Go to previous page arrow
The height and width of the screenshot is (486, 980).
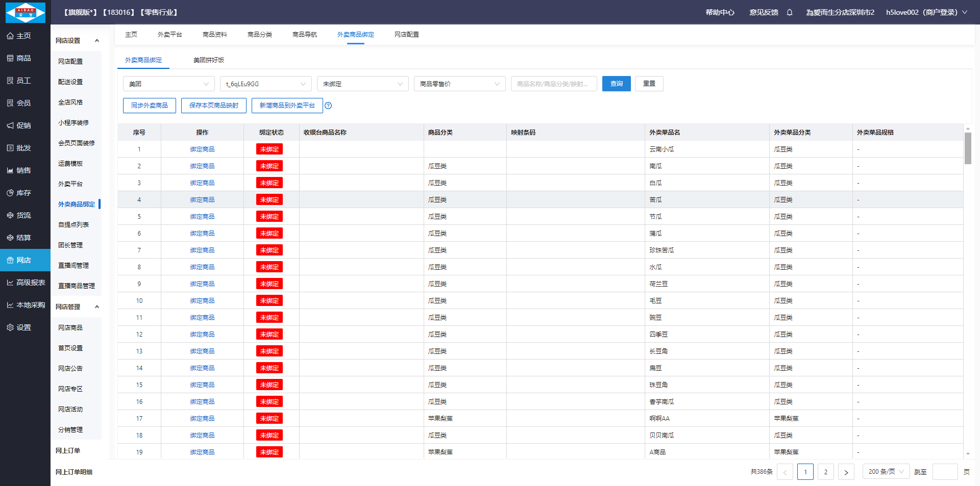click(785, 472)
